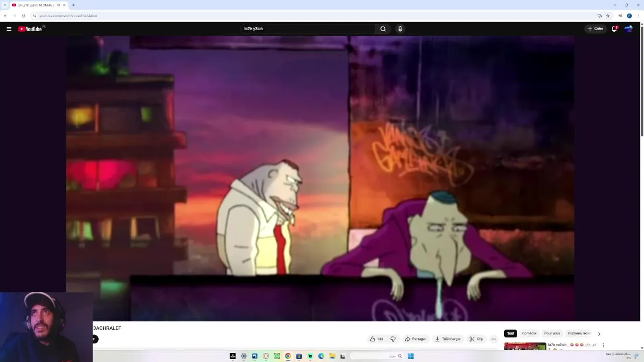Open File Explorer folder in taskbar

[332, 356]
